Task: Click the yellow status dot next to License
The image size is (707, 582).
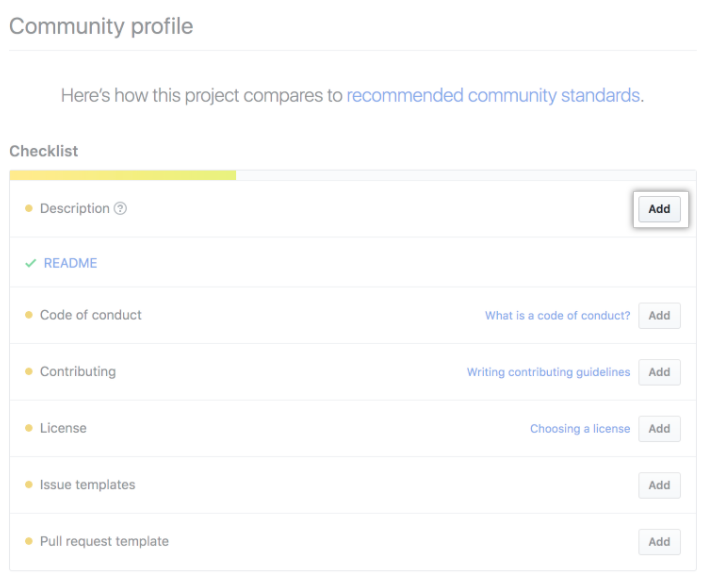Action: click(x=29, y=428)
